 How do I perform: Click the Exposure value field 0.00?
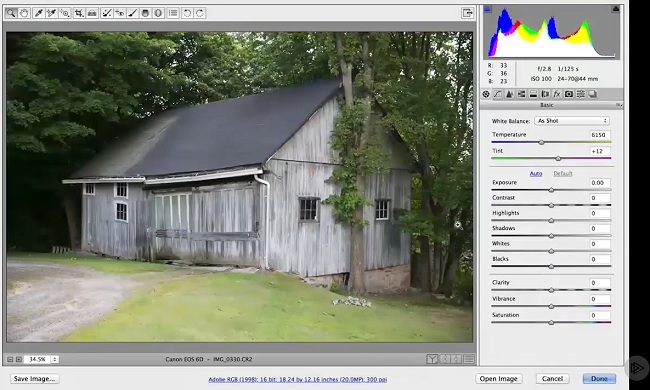tap(599, 183)
